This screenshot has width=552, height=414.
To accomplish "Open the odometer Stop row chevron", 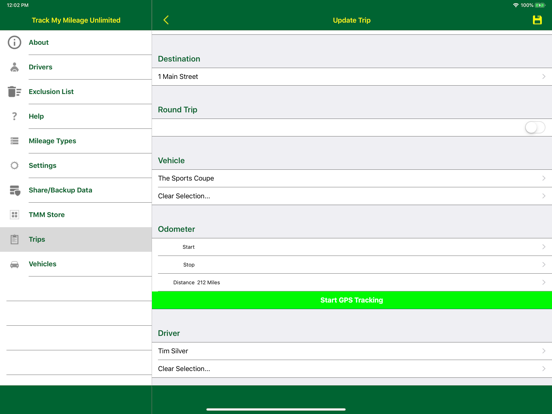I will tap(544, 264).
